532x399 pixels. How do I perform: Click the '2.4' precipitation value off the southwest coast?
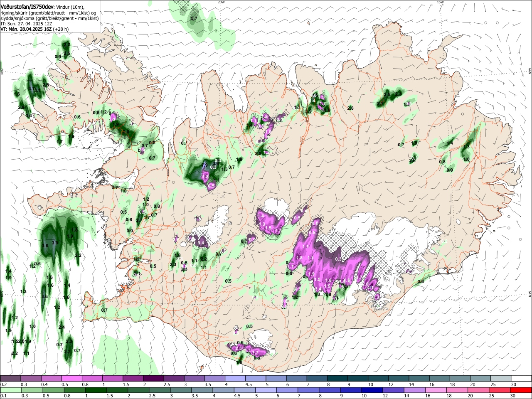click(62, 328)
